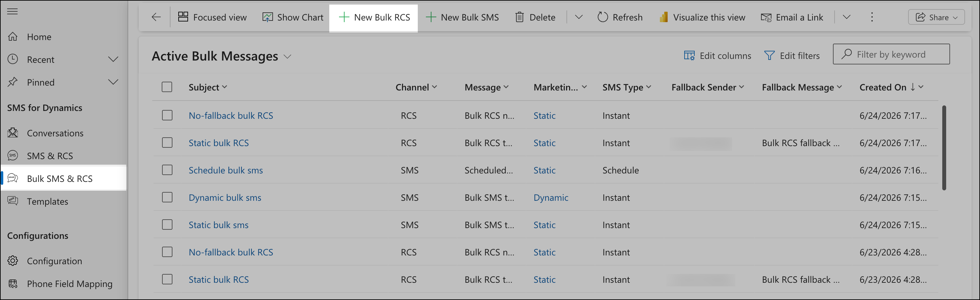The height and width of the screenshot is (300, 980).
Task: Expand the Pinned section chevron
Action: [x=113, y=82]
